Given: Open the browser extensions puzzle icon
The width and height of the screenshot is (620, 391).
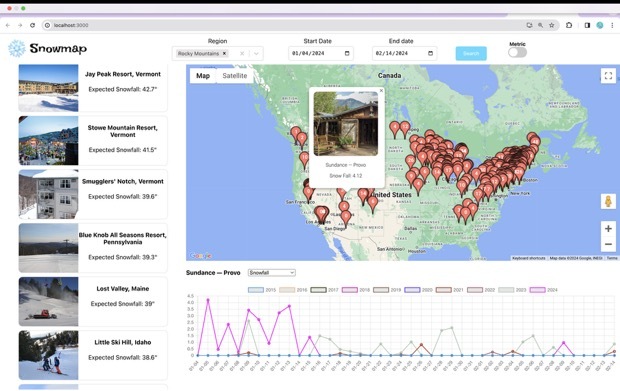Looking at the screenshot, I should point(569,25).
